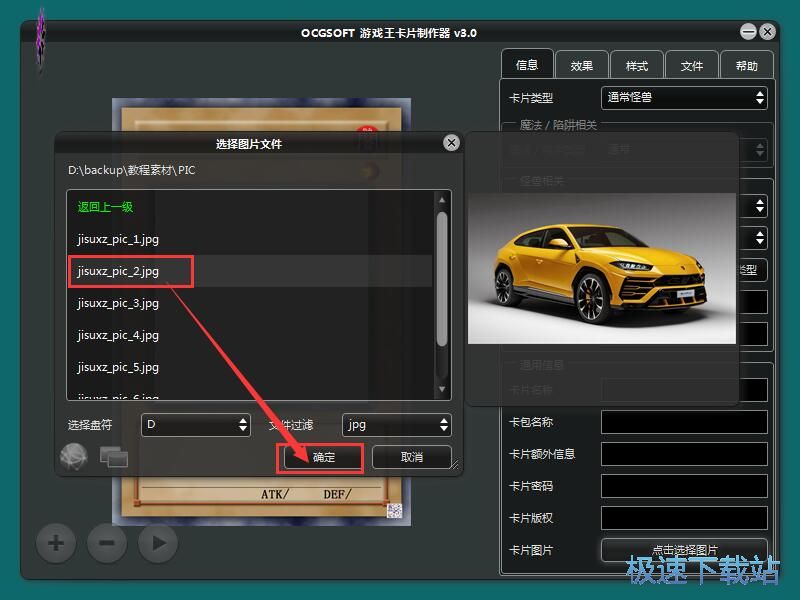Click the yellow car preview image
This screenshot has width=800, height=600.
click(602, 268)
